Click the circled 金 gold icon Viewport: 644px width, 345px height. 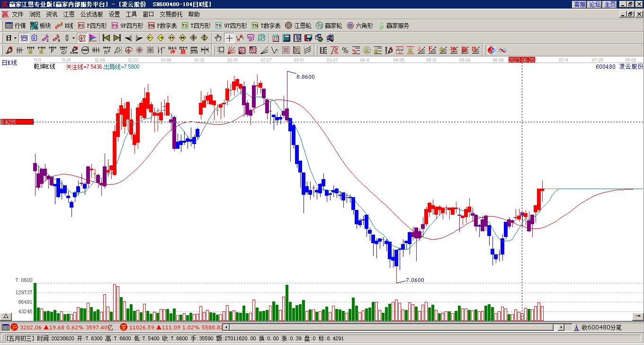pyautogui.click(x=367, y=50)
